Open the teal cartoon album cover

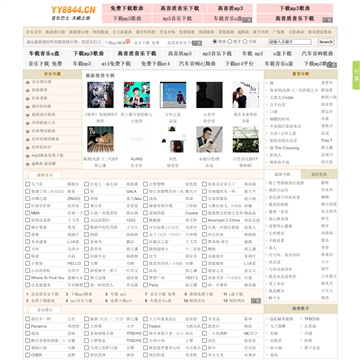[x=137, y=95]
